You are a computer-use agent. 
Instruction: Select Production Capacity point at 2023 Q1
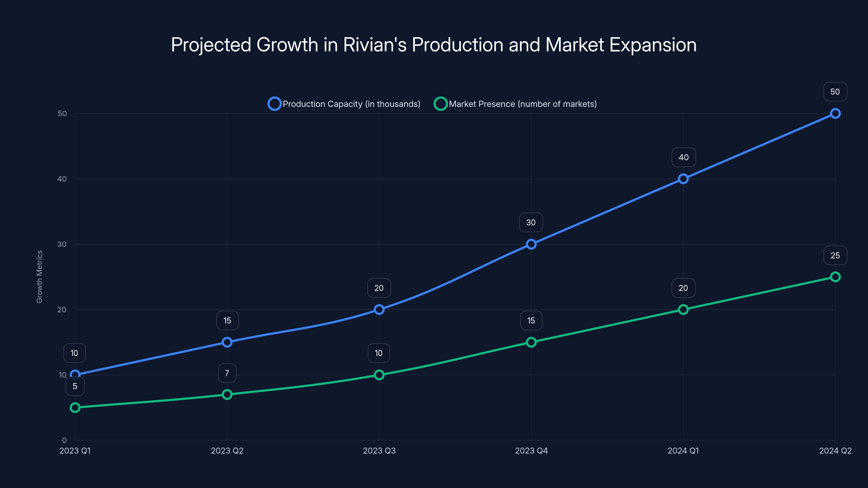(75, 375)
